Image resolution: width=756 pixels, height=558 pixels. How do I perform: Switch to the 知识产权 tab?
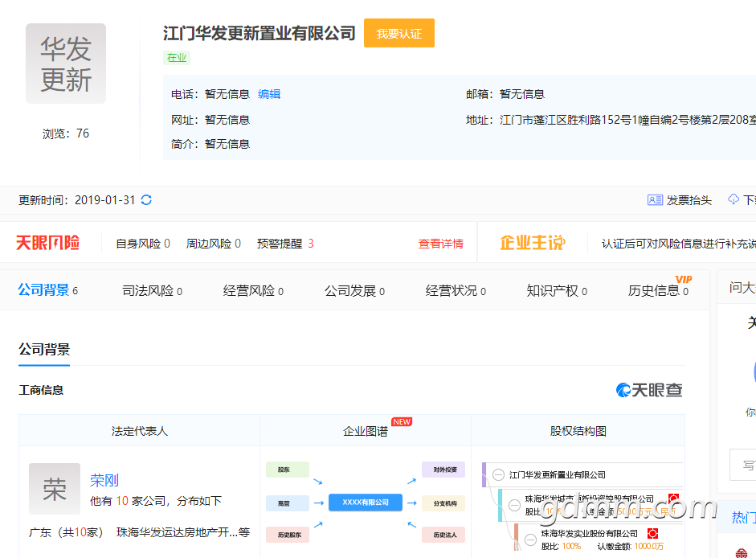pyautogui.click(x=557, y=290)
